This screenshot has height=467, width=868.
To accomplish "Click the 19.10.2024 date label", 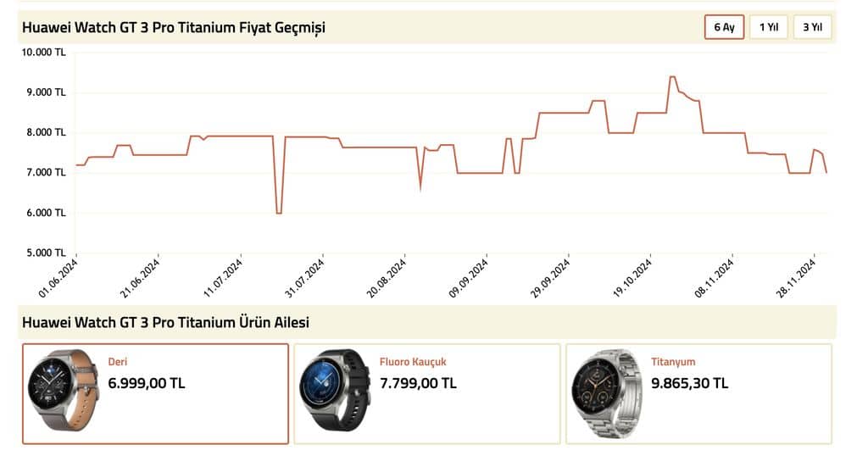I will [632, 278].
